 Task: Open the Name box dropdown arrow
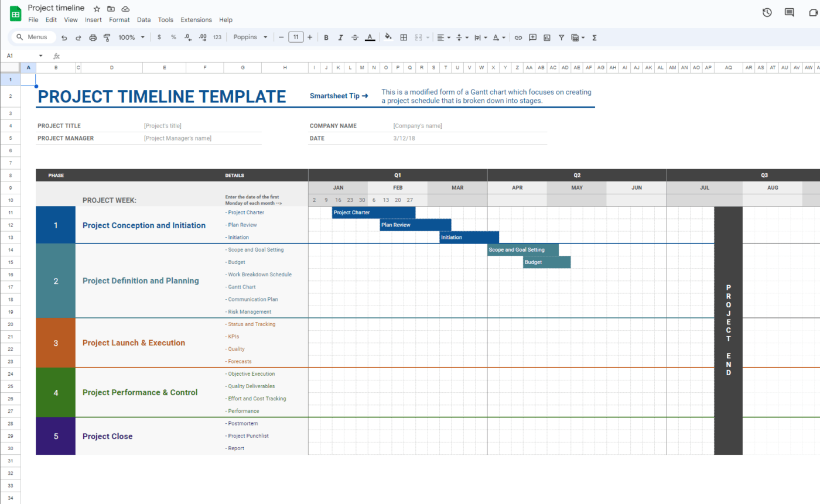(x=41, y=56)
